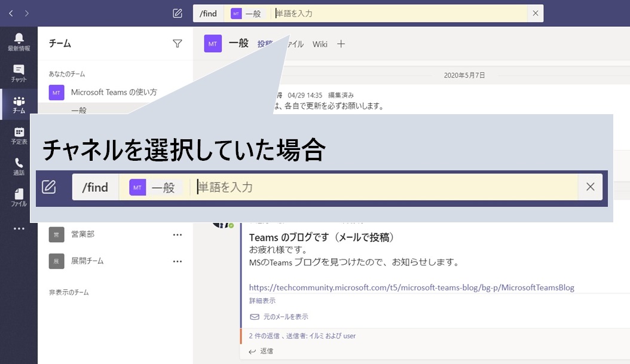Click the MT avatar beside Microsoft Teams の使い方

pos(56,93)
